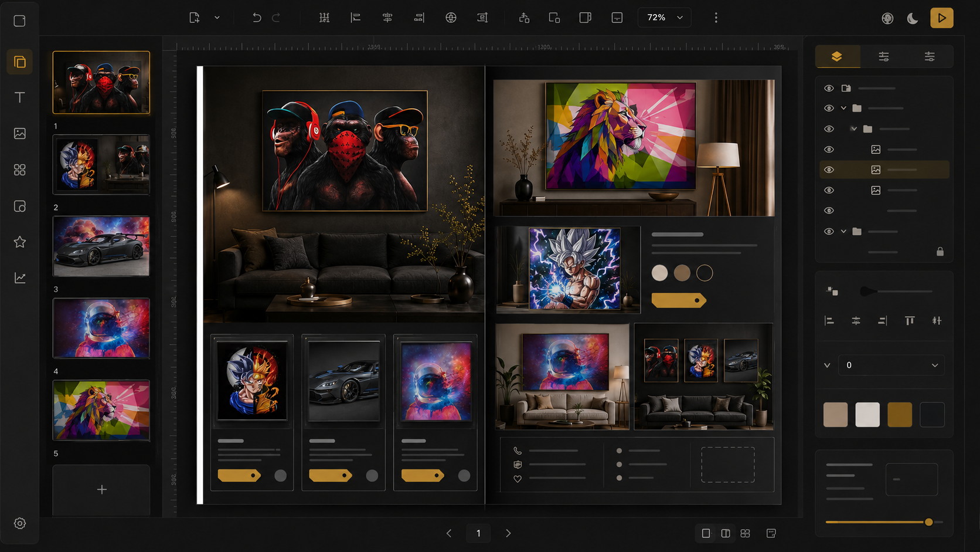Screen dimensions: 980x552
Task: Switch to grid view at the bottom
Action: tap(745, 533)
